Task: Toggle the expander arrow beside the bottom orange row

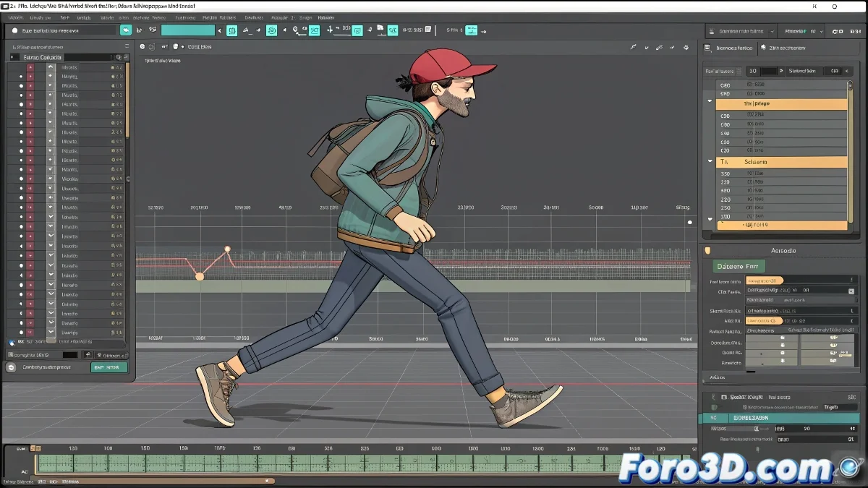Action: [710, 219]
